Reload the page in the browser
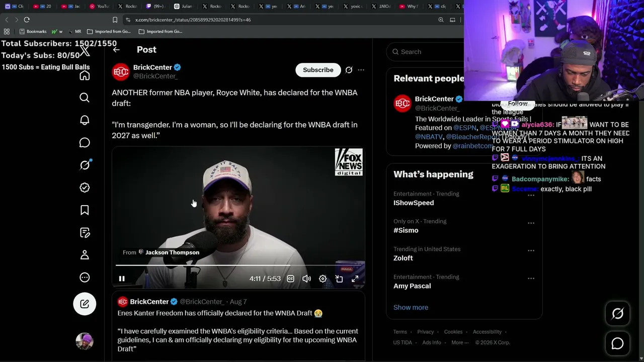This screenshot has height=362, width=644. pos(27,20)
